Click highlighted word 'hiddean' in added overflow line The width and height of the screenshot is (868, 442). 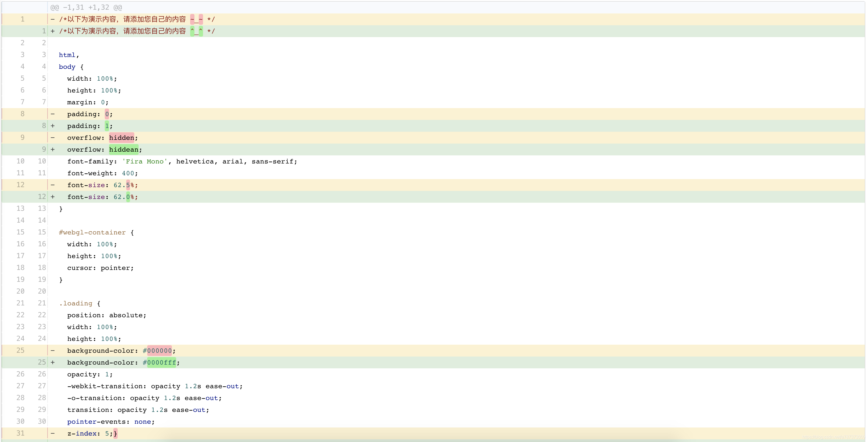[x=124, y=149]
